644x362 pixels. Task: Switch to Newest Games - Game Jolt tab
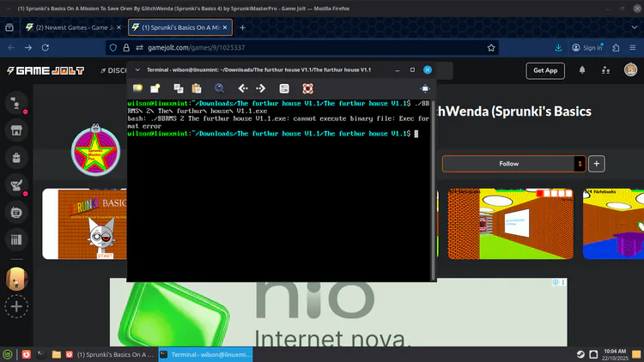pyautogui.click(x=72, y=27)
